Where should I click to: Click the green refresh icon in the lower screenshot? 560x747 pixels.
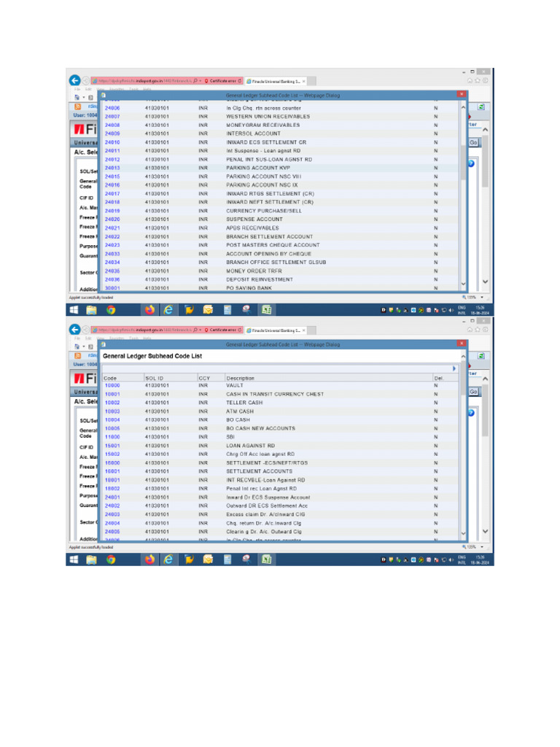pyautogui.click(x=481, y=356)
